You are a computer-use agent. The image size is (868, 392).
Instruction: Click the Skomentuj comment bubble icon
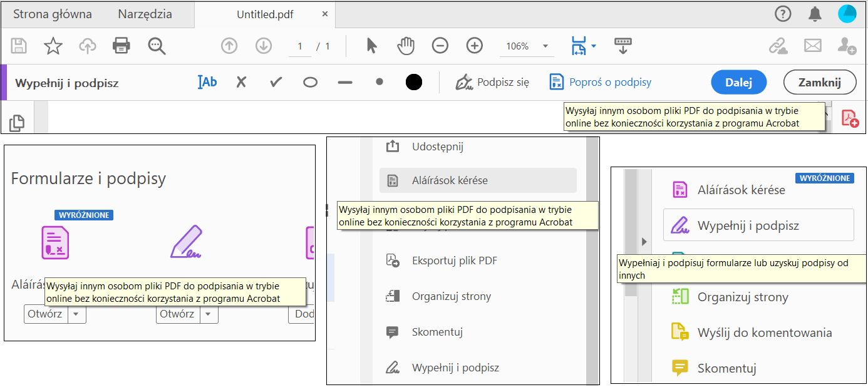click(393, 332)
